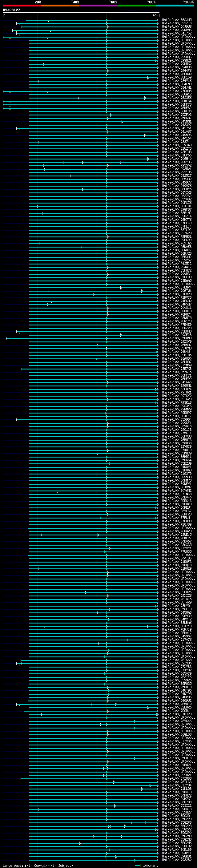
Task: Select the UniRef100_Q8H159 label
Action: pos(177,78)
